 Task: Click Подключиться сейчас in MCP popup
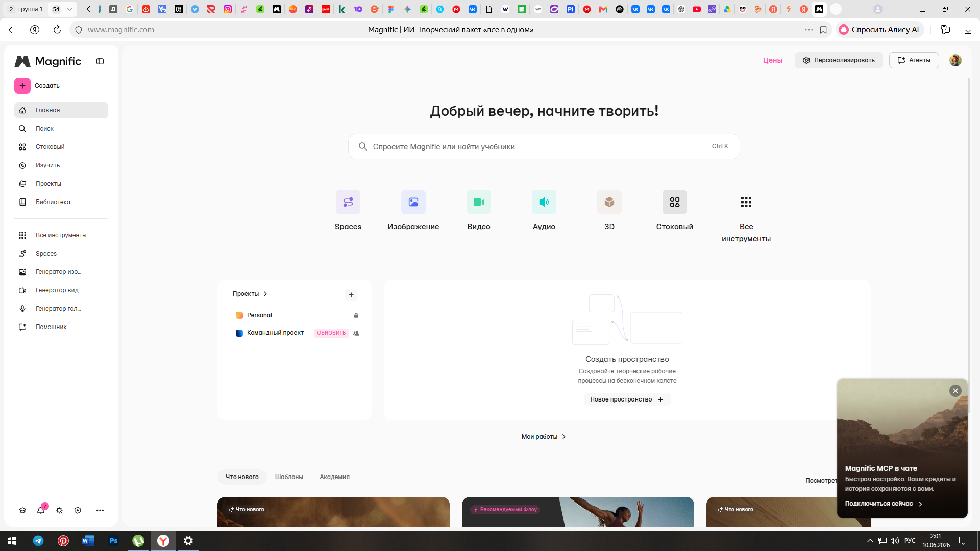point(884,504)
